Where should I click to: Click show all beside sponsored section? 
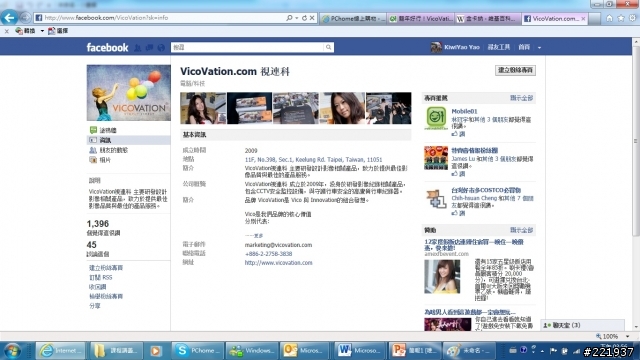(x=521, y=230)
